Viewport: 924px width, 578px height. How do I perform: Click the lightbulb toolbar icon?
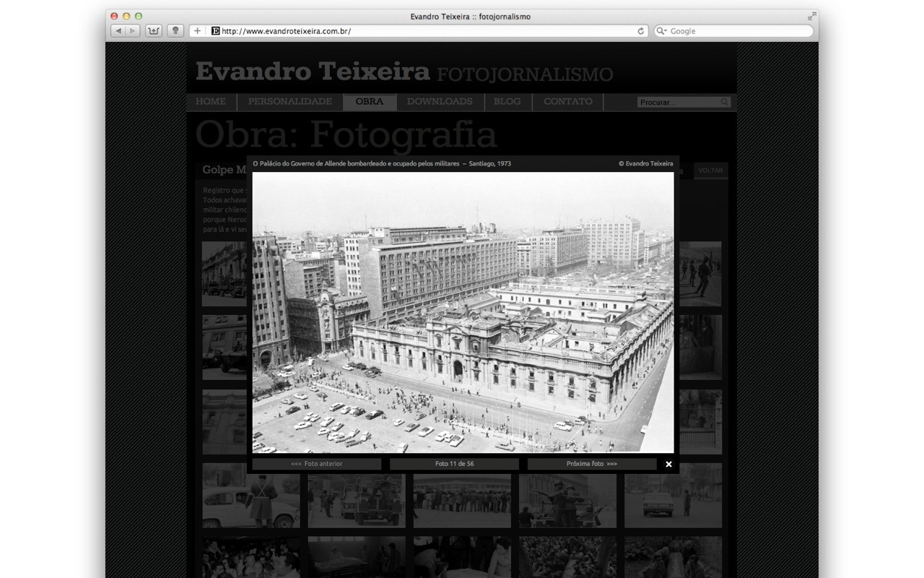tap(175, 31)
